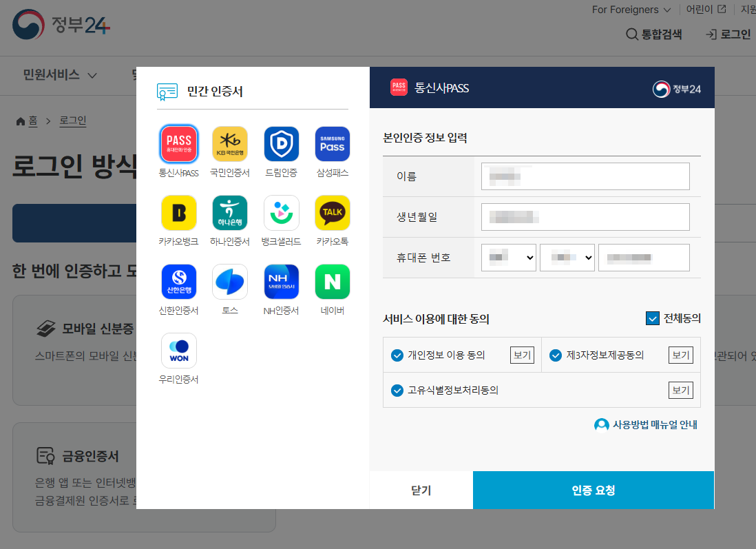
Task: Click the 생년월일 input field
Action: coord(585,217)
